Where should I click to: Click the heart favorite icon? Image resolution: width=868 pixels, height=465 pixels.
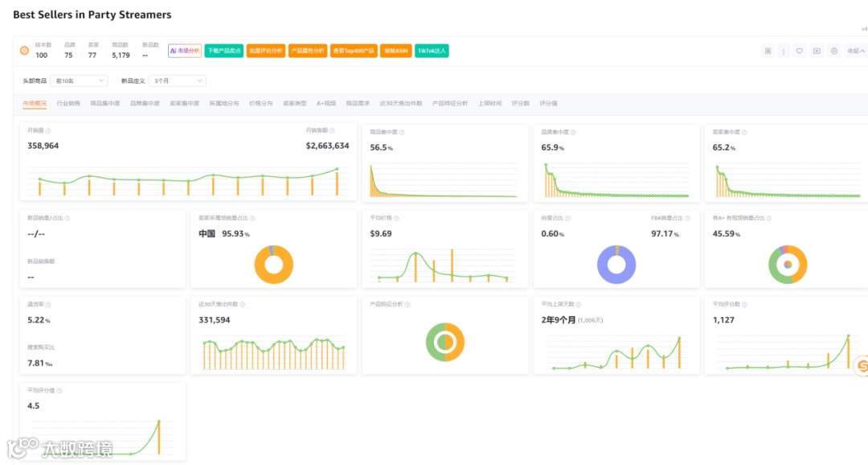[x=800, y=51]
